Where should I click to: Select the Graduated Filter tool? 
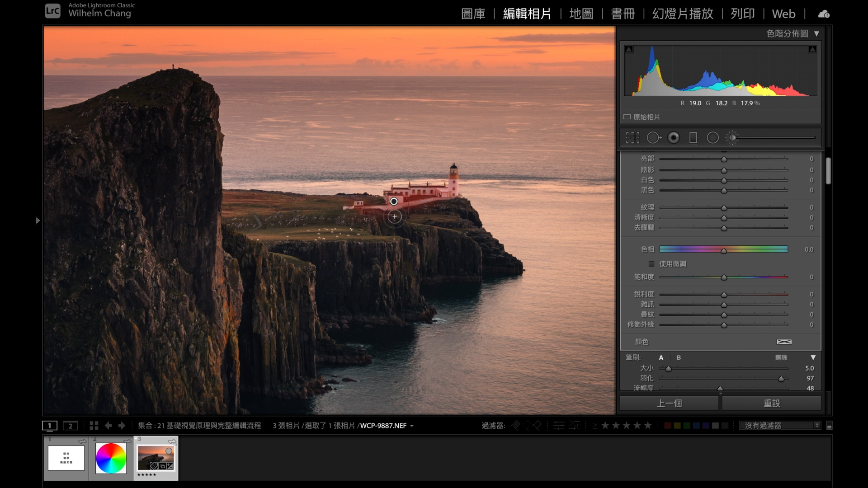693,138
